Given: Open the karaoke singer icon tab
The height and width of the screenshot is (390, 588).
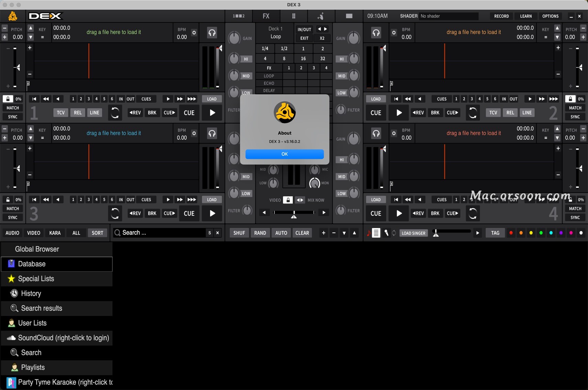Looking at the screenshot, I should pos(321,16).
